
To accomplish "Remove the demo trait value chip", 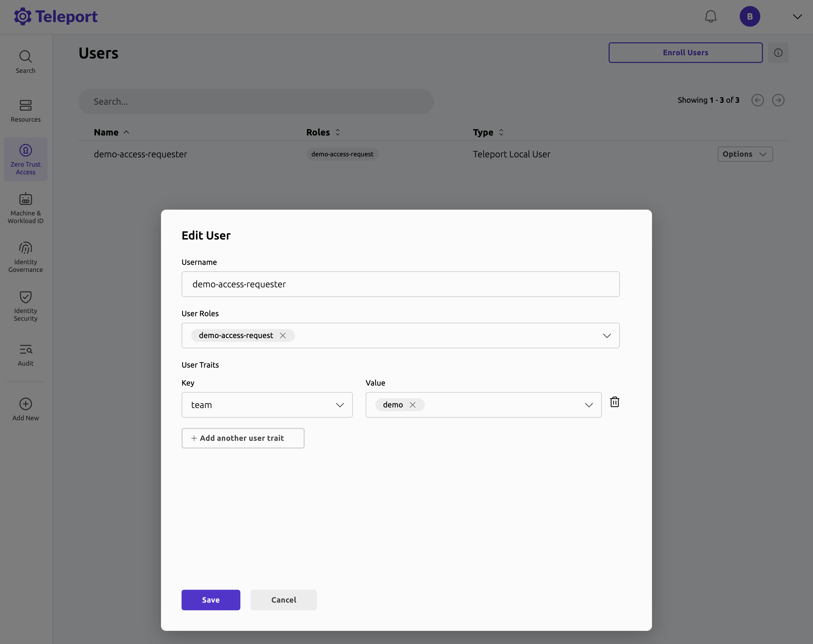I will (412, 405).
